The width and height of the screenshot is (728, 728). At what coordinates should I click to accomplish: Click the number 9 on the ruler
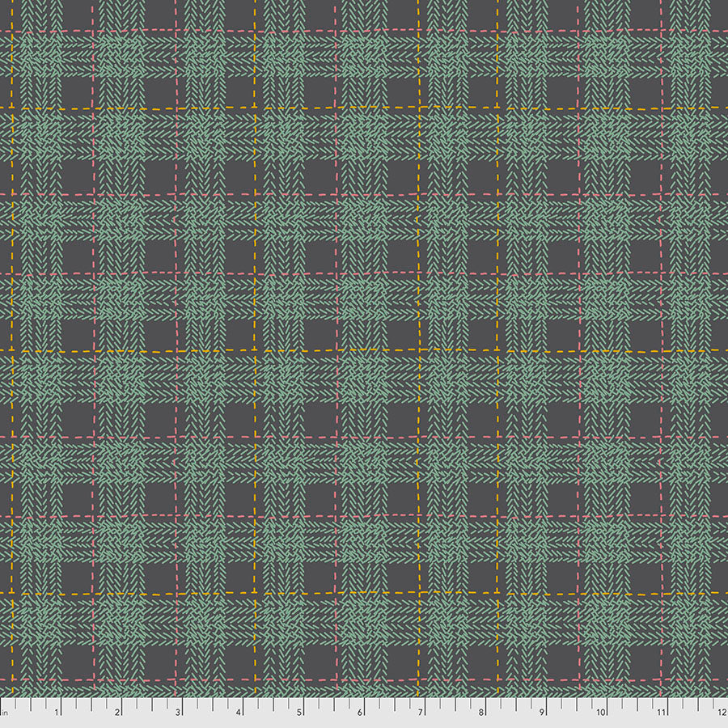click(541, 713)
